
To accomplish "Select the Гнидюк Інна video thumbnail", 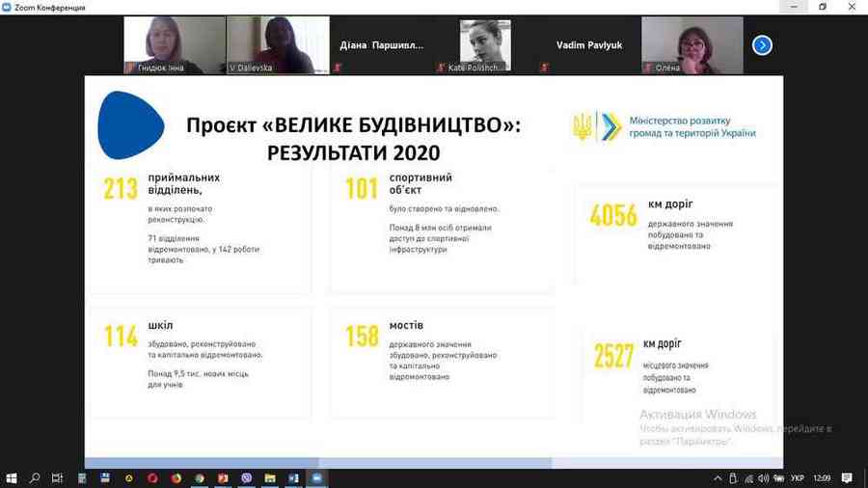I will point(175,45).
